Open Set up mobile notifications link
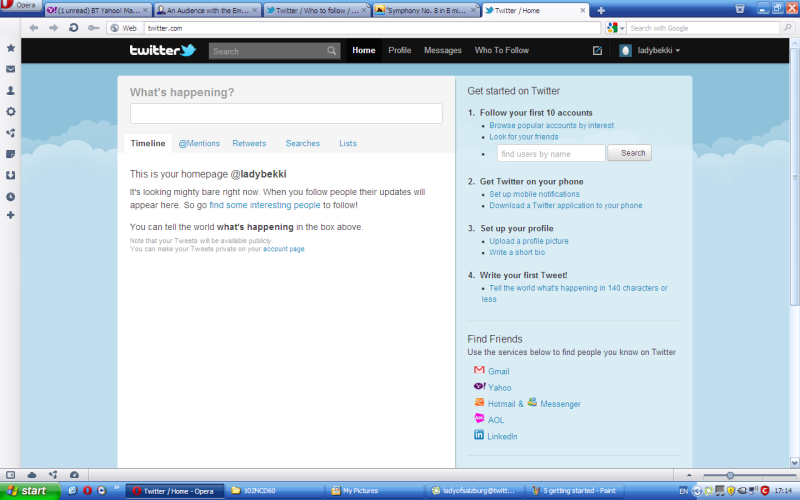The width and height of the screenshot is (800, 500). [x=534, y=194]
